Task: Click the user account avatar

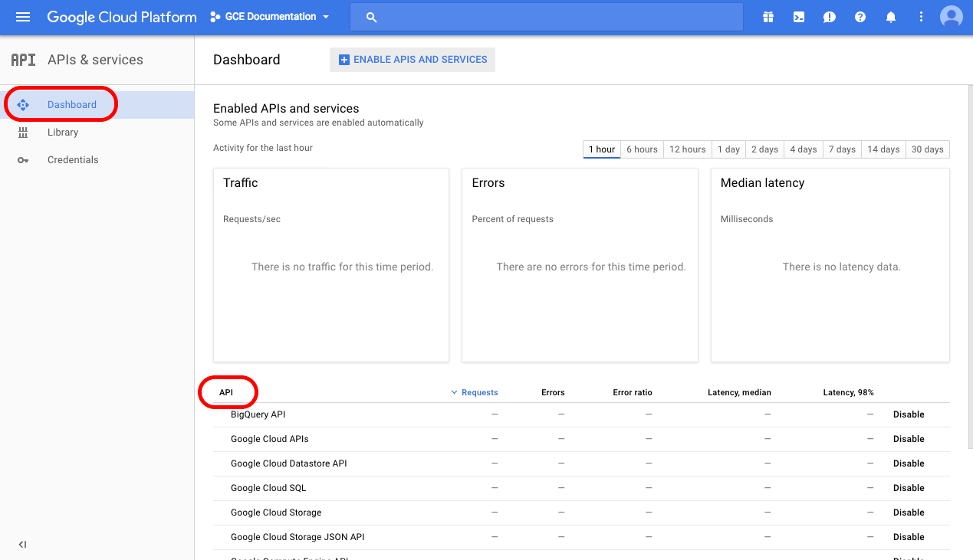Action: pos(952,17)
